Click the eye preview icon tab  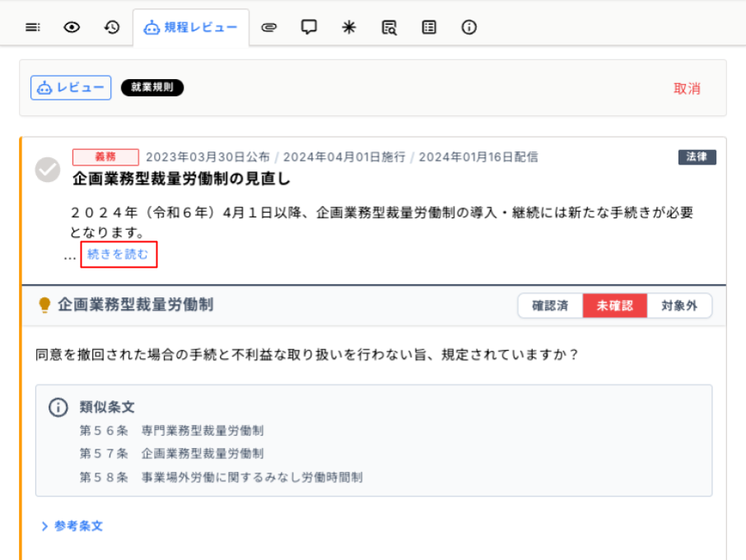(x=72, y=27)
